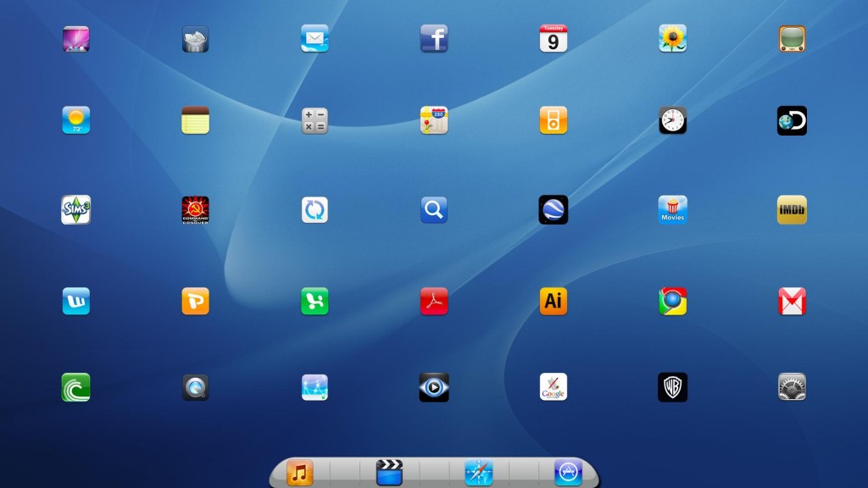The width and height of the screenshot is (868, 488).
Task: Open System Settings gear icon
Action: (x=792, y=387)
